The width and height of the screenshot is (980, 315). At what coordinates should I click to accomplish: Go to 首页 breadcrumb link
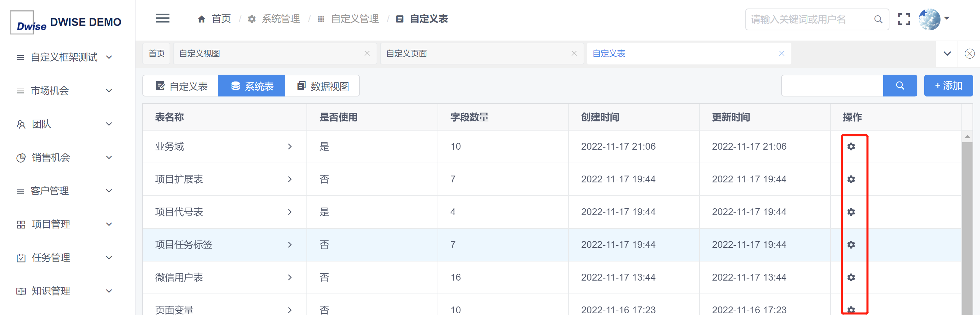221,19
